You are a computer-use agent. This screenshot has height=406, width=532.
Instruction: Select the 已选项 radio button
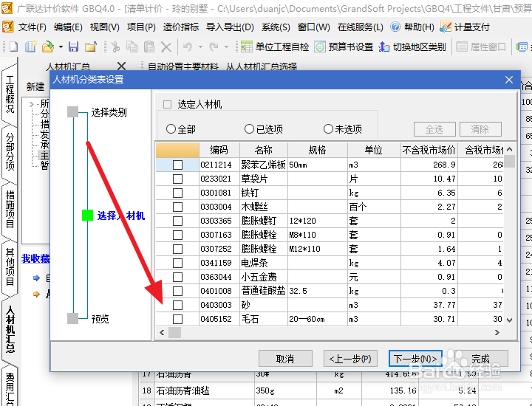pos(249,128)
